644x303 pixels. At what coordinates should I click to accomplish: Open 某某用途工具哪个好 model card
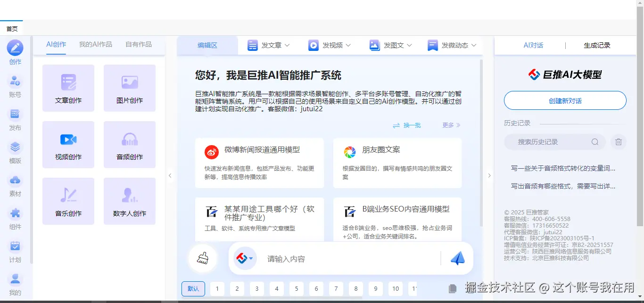tap(259, 220)
